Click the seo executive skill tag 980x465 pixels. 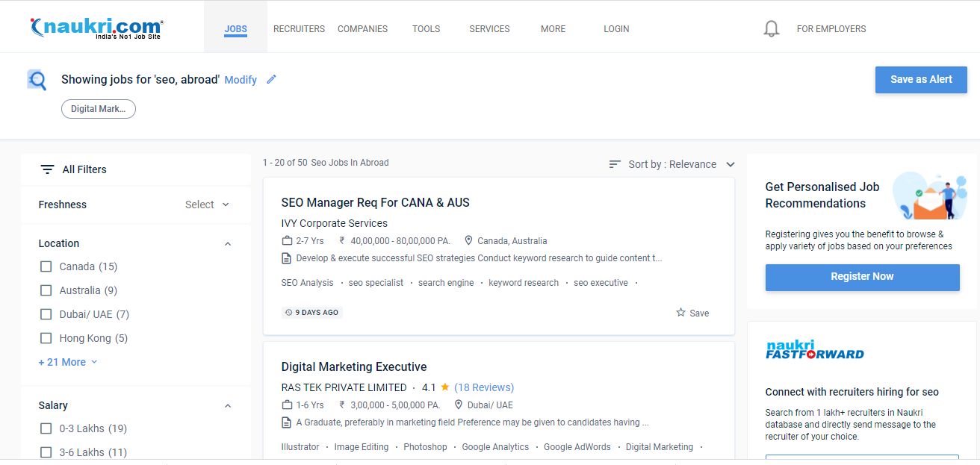[601, 283]
